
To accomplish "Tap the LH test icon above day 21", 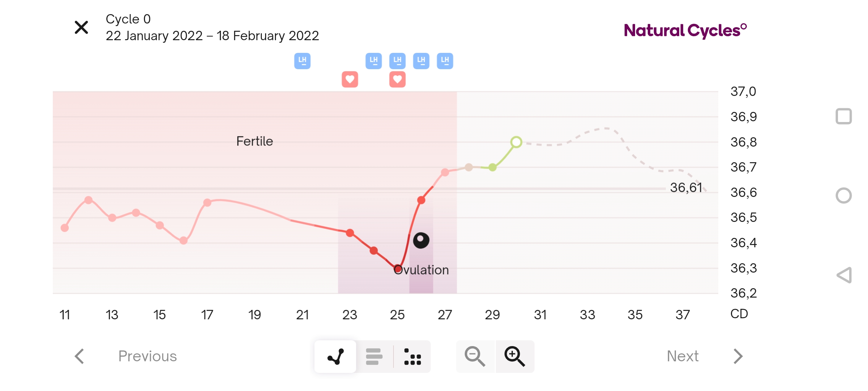I will [302, 61].
